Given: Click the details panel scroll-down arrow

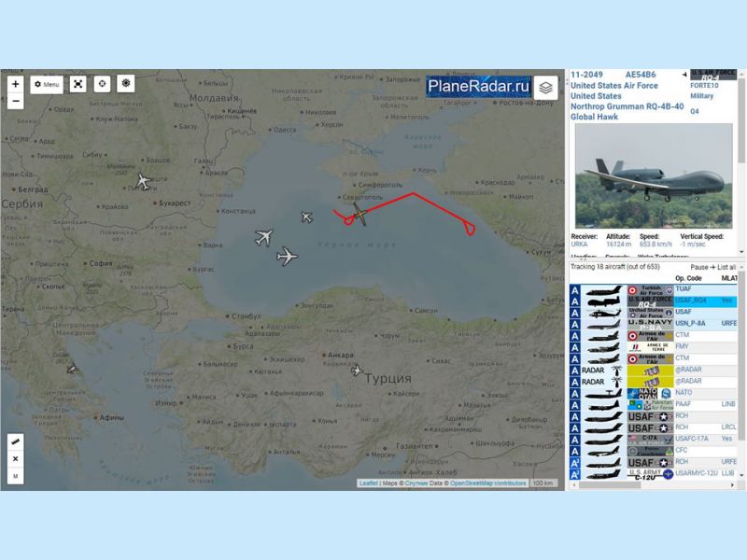Looking at the screenshot, I should 741,252.
